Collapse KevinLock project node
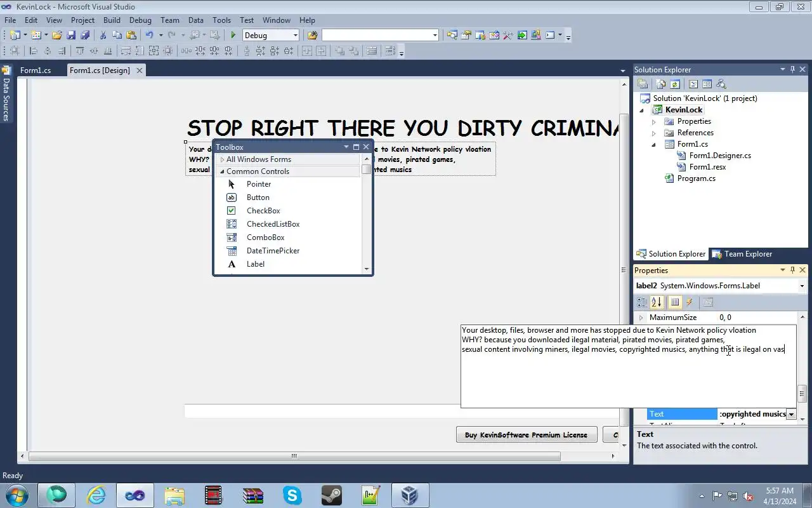Image resolution: width=812 pixels, height=508 pixels. point(642,110)
